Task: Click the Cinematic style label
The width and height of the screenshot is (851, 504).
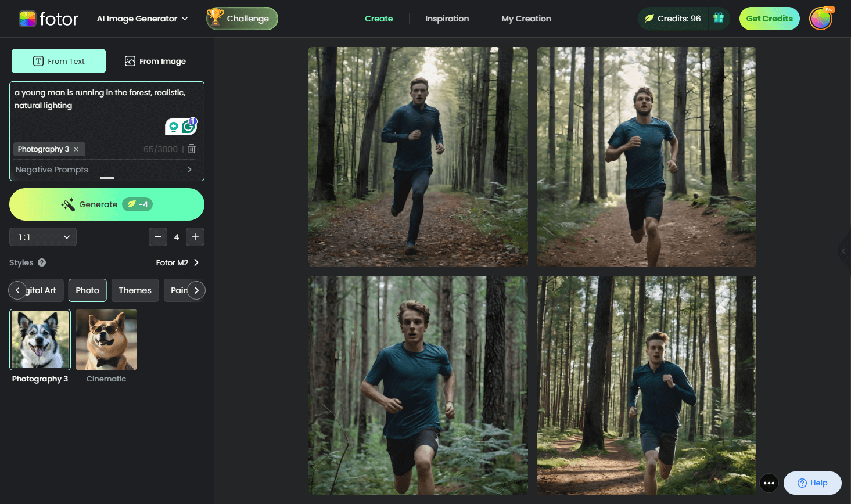Action: tap(106, 379)
